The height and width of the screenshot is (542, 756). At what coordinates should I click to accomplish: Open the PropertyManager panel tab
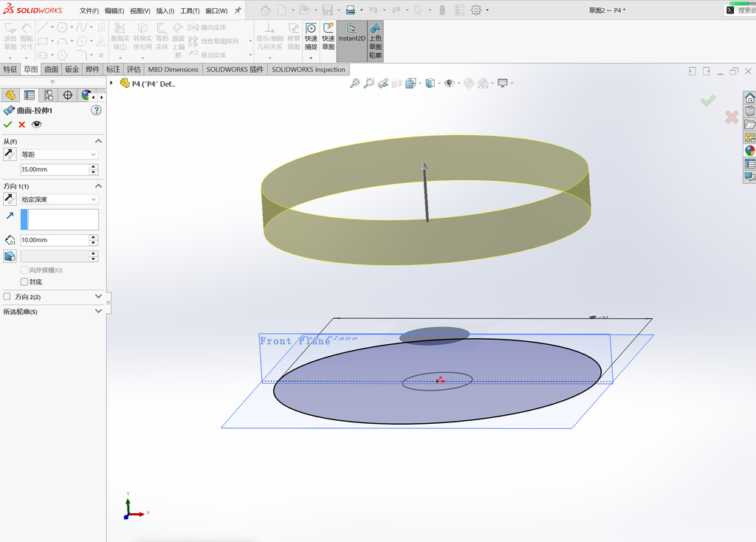coord(30,95)
